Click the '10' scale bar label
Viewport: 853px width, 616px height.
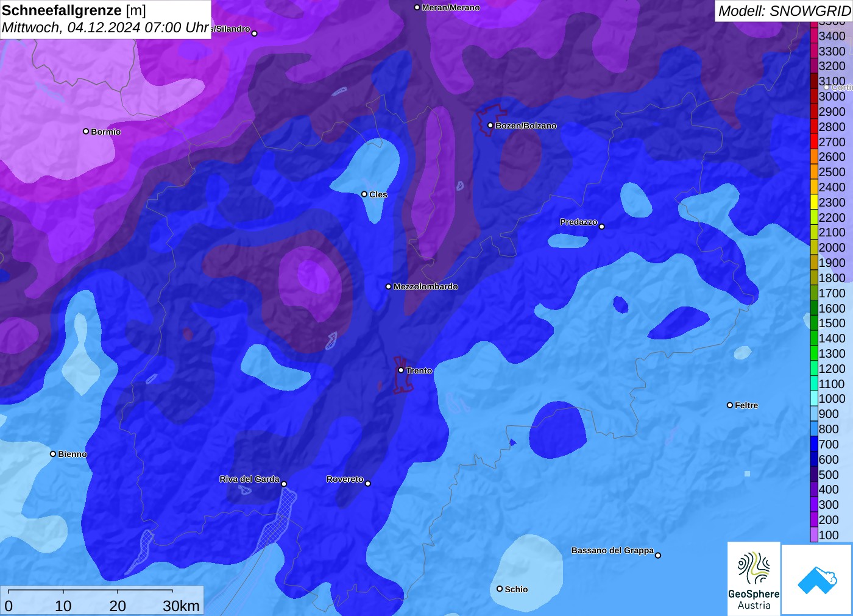tap(63, 606)
